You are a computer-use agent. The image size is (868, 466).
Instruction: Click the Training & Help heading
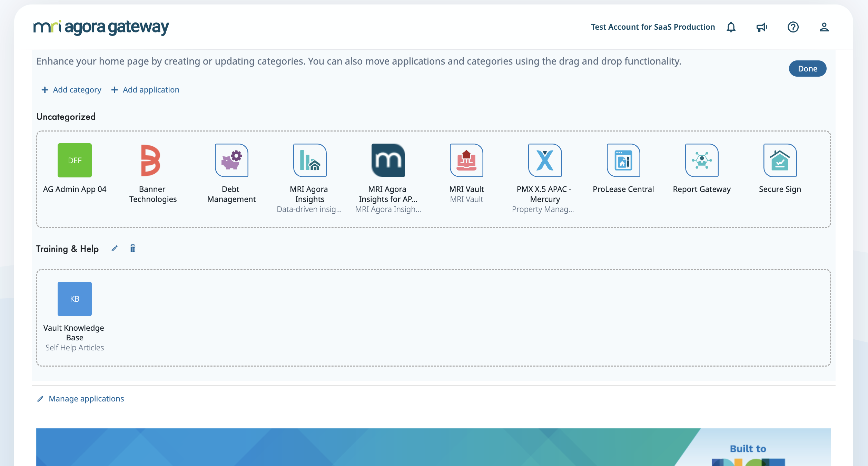click(67, 249)
